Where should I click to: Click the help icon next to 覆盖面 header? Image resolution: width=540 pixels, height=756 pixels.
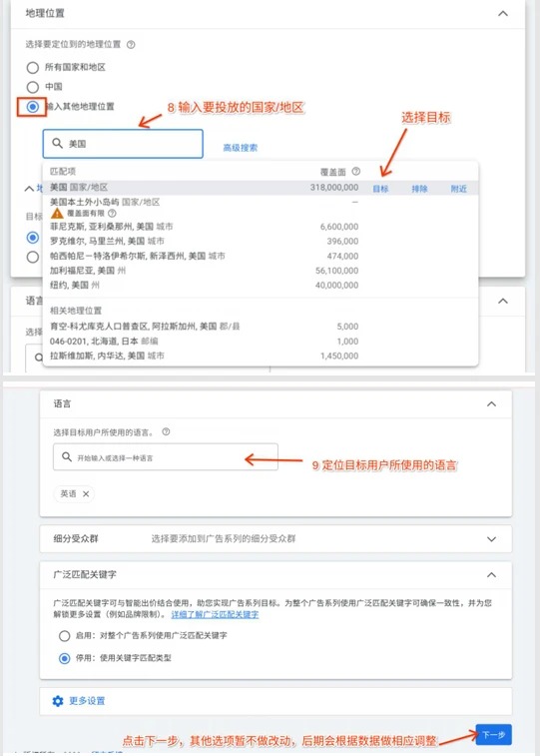tap(356, 171)
